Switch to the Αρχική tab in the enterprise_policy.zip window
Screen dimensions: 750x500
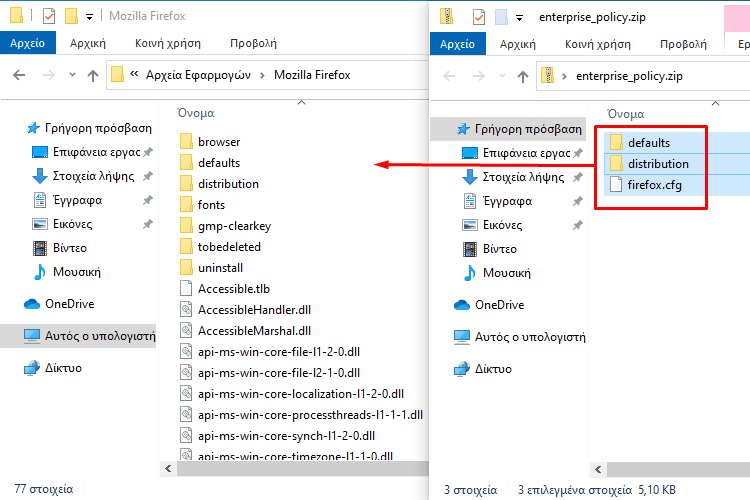[518, 44]
